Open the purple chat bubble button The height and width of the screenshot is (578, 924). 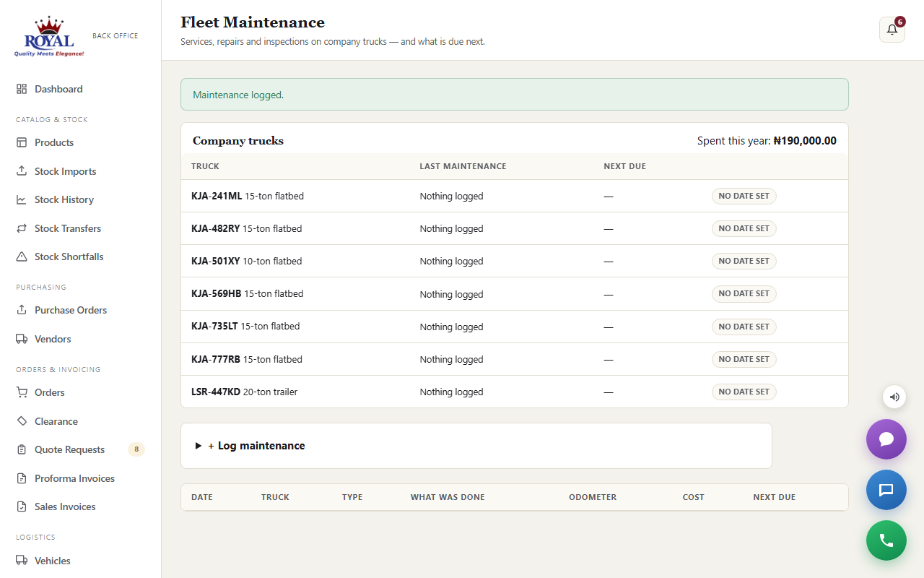coord(886,439)
